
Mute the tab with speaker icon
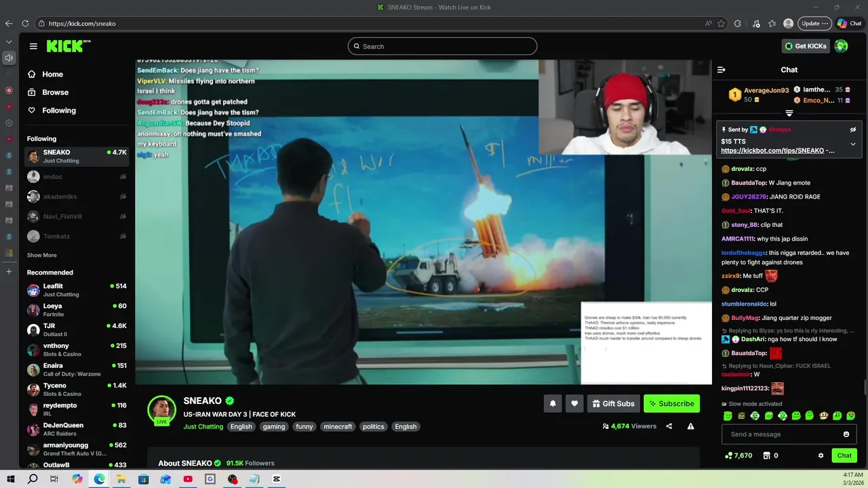[x=9, y=58]
